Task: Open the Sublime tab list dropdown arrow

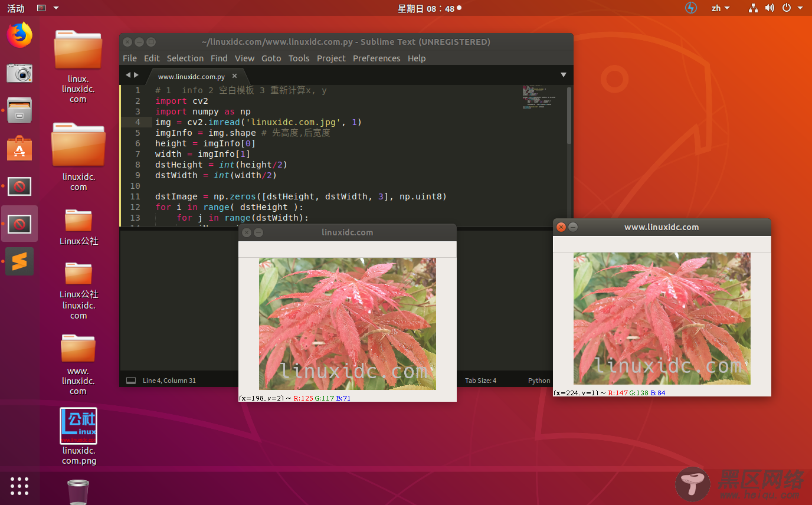Action: (564, 75)
